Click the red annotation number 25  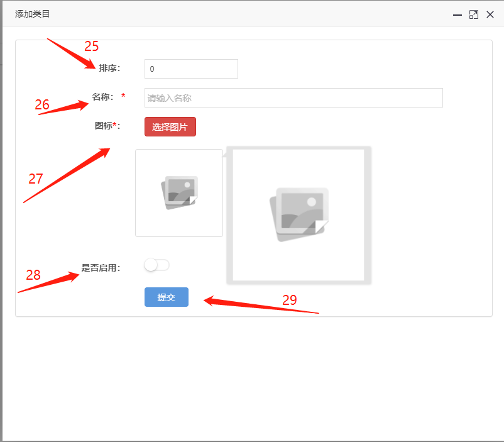(x=92, y=46)
